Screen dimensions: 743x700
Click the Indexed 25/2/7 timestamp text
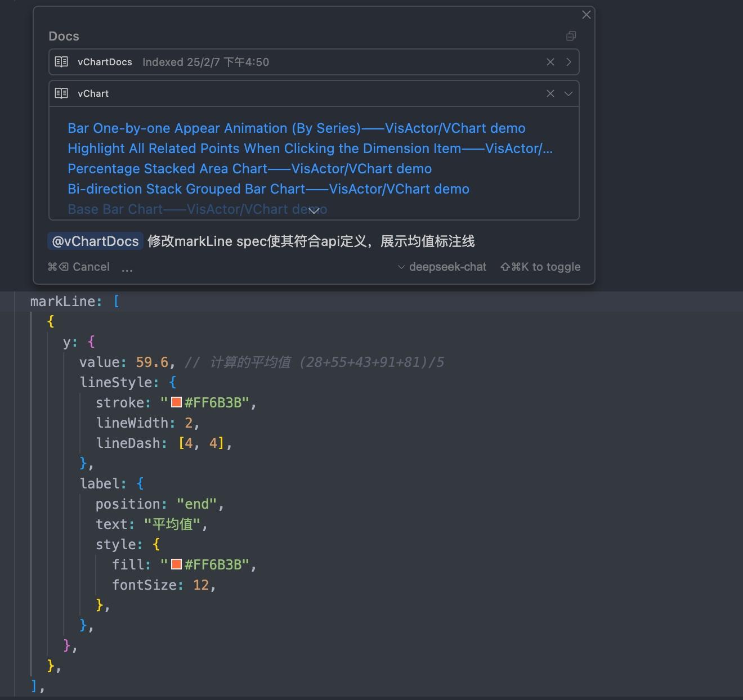(x=206, y=62)
